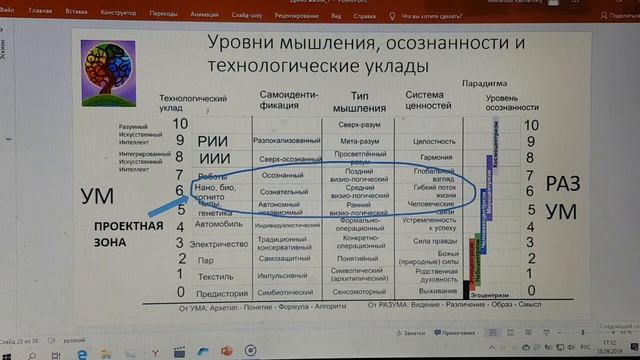
Task: Click the 'Электричество' table cell
Action: coord(219,244)
